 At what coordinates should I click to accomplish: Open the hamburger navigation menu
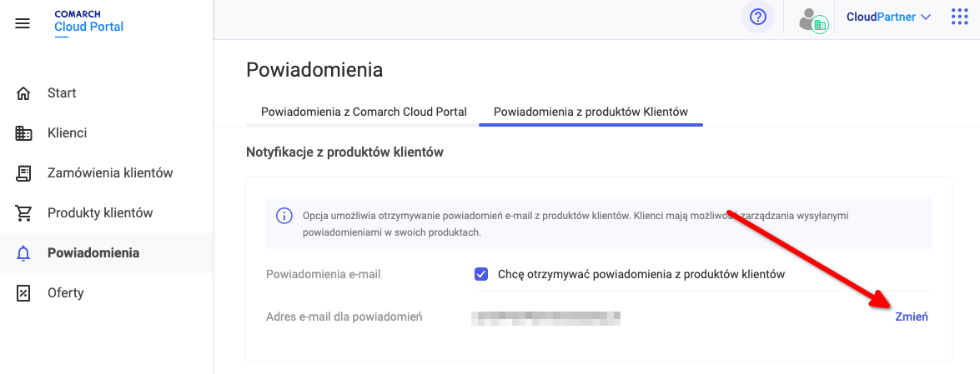pyautogui.click(x=23, y=23)
